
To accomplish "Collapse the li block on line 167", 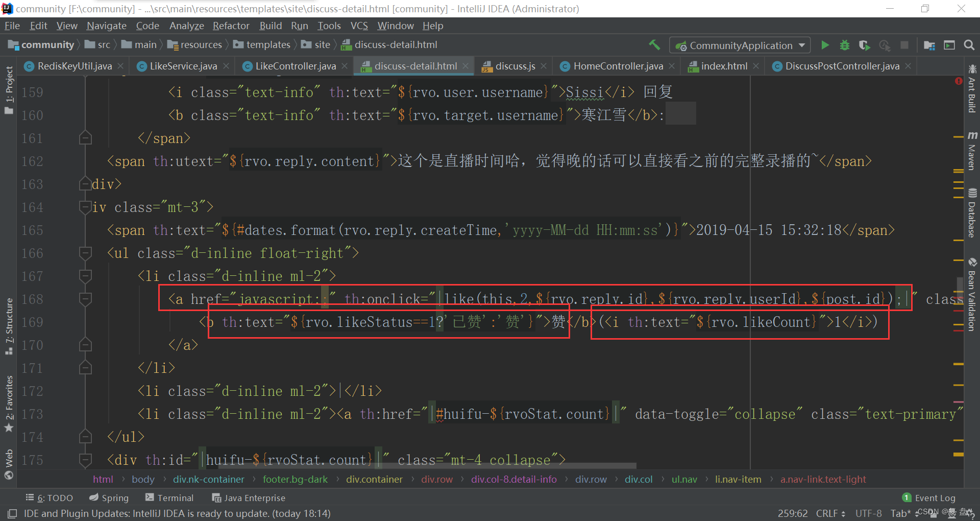I will tap(85, 276).
